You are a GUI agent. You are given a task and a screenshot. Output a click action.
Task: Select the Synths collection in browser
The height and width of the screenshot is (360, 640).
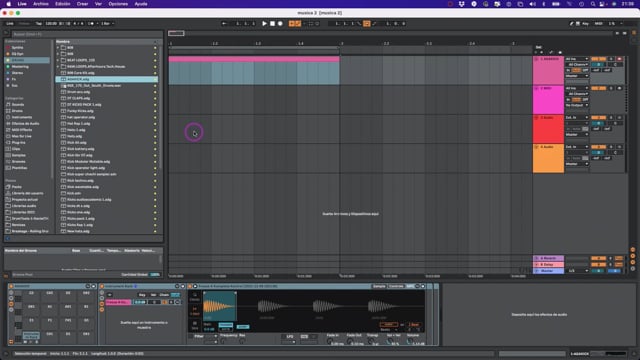[x=18, y=48]
